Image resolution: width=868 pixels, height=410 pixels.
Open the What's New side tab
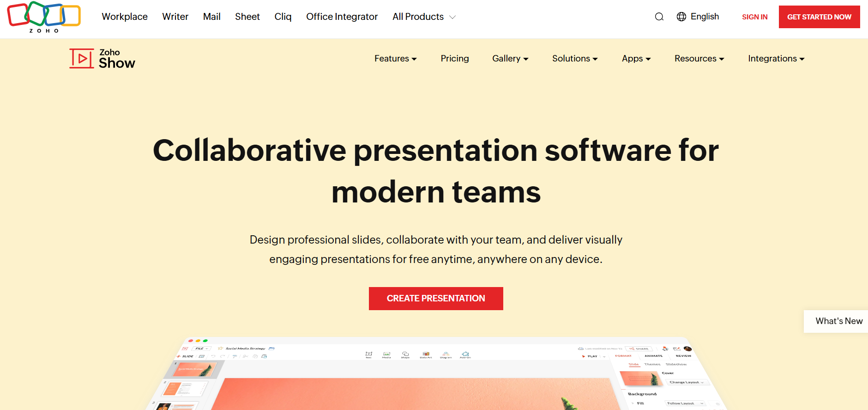836,321
